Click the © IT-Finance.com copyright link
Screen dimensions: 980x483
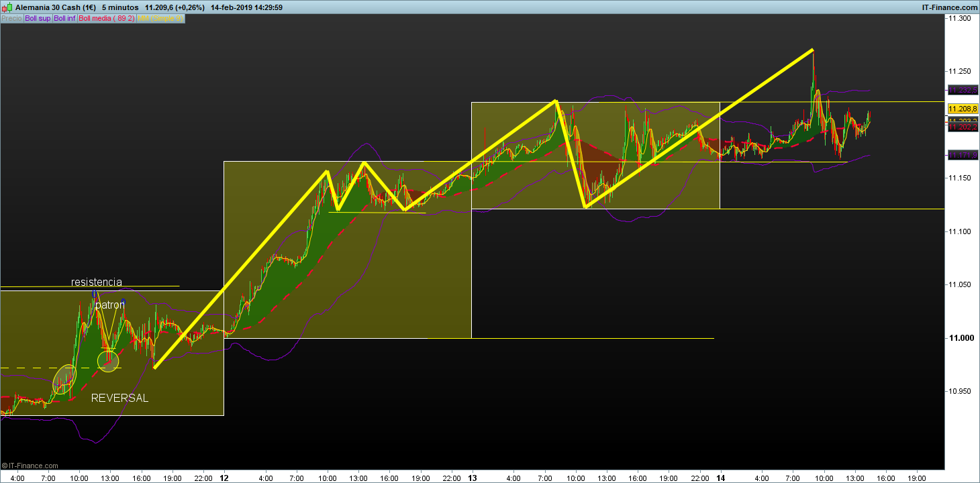[30, 466]
